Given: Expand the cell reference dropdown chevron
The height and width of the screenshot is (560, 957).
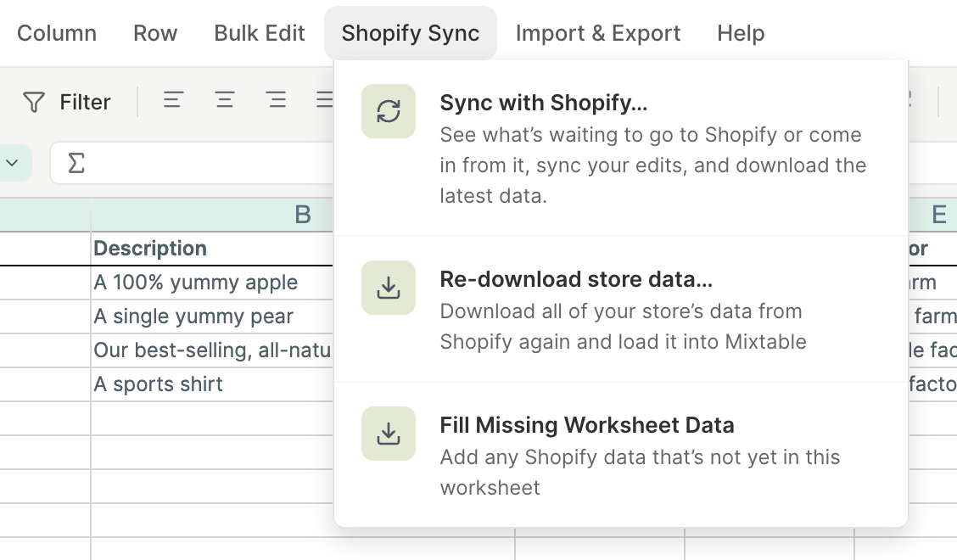Looking at the screenshot, I should click(x=12, y=163).
